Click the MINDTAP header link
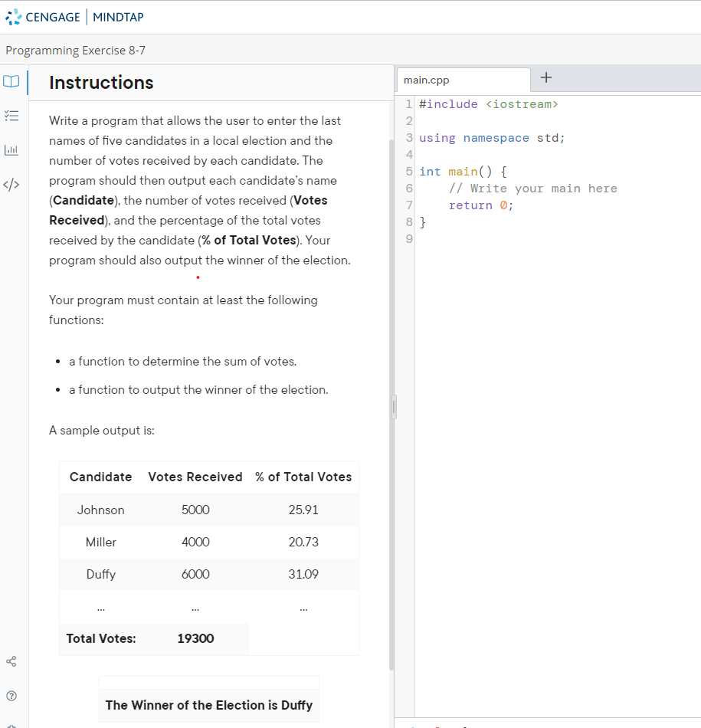 [118, 17]
